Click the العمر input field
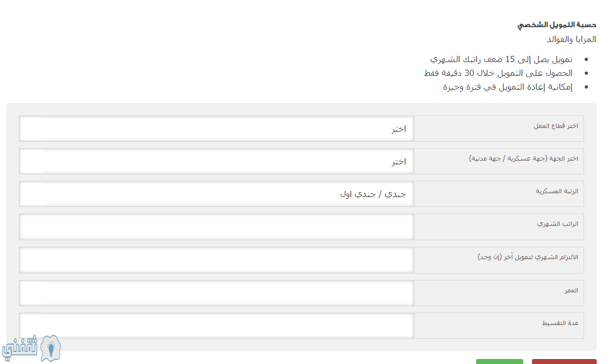613x364 pixels. click(217, 293)
